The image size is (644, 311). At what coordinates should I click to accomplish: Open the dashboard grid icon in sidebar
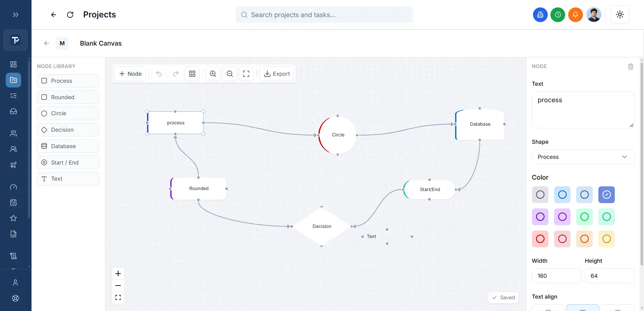coord(13,64)
